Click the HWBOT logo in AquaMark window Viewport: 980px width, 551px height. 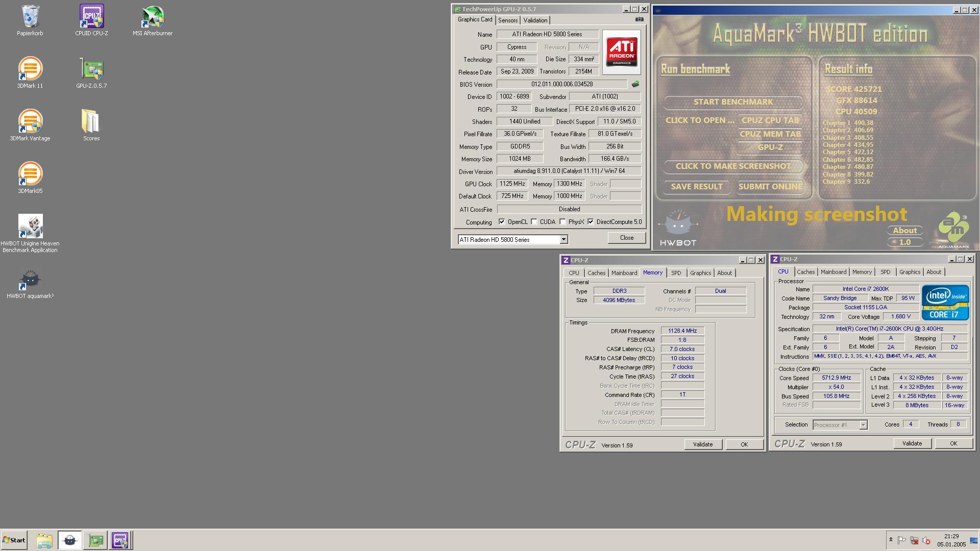[x=678, y=228]
